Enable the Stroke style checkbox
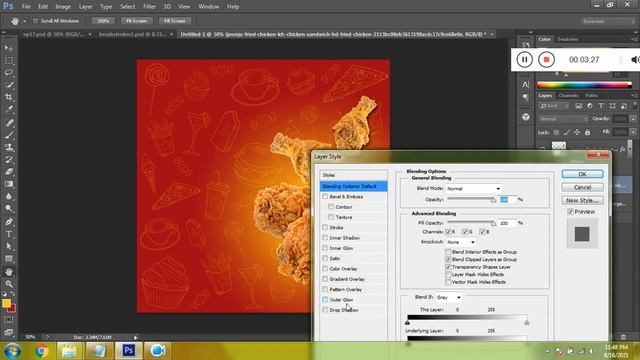 [x=325, y=227]
